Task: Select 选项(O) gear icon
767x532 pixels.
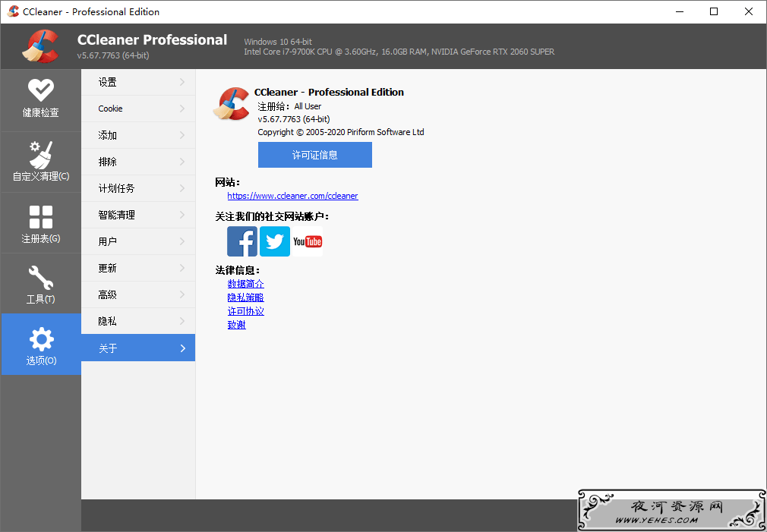Action: [x=40, y=345]
